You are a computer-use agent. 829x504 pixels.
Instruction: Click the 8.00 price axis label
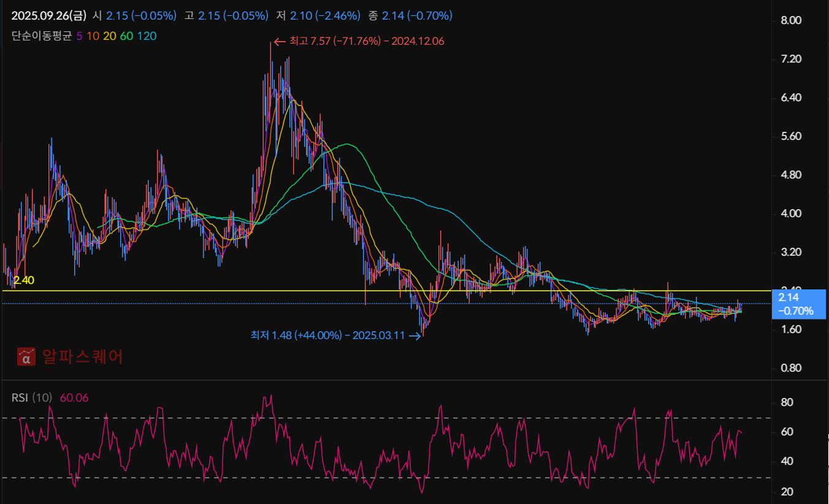pos(791,20)
